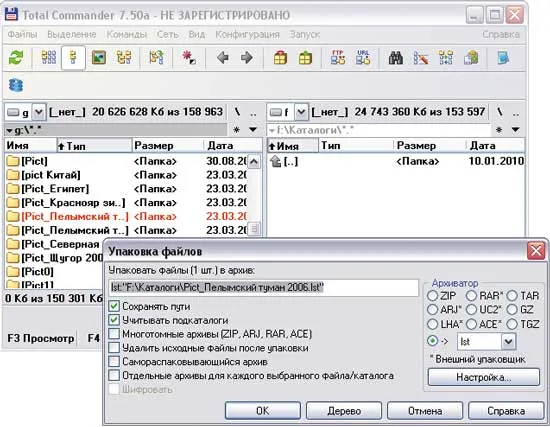The width and height of the screenshot is (550, 427).
Task: Click the Дерево button
Action: point(344,411)
